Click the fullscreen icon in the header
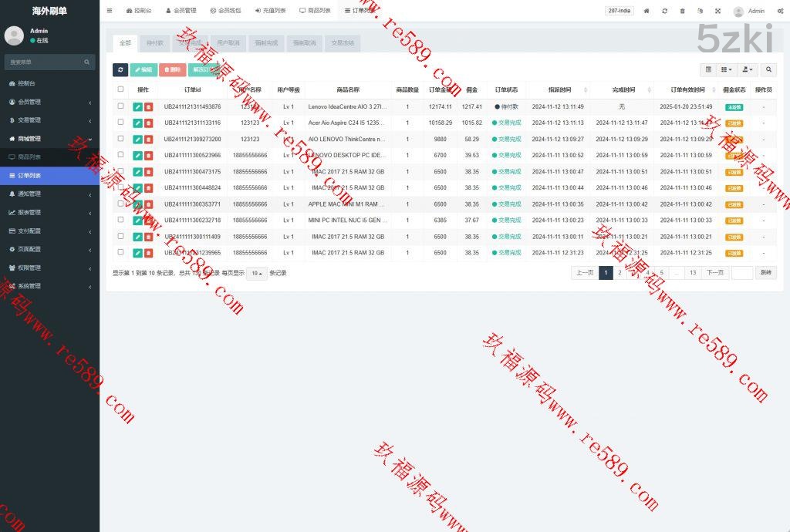Screen dimensions: 790x532 [x=717, y=11]
